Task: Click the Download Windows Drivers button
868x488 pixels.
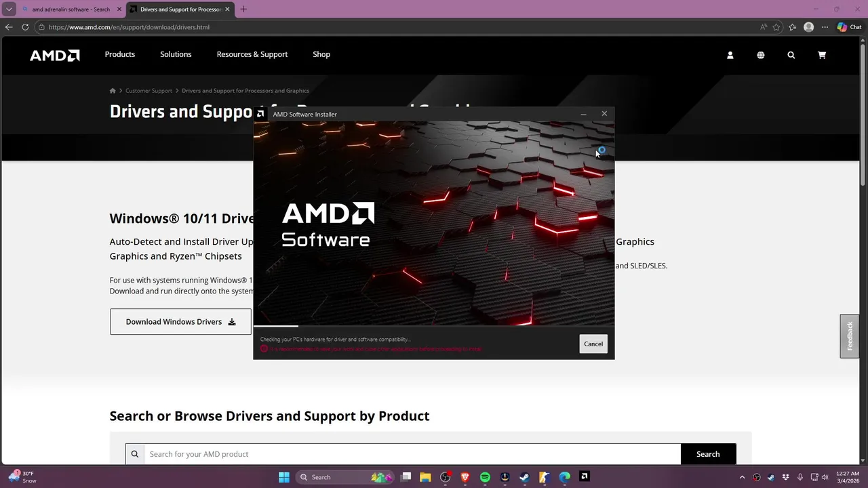Action: [180, 322]
